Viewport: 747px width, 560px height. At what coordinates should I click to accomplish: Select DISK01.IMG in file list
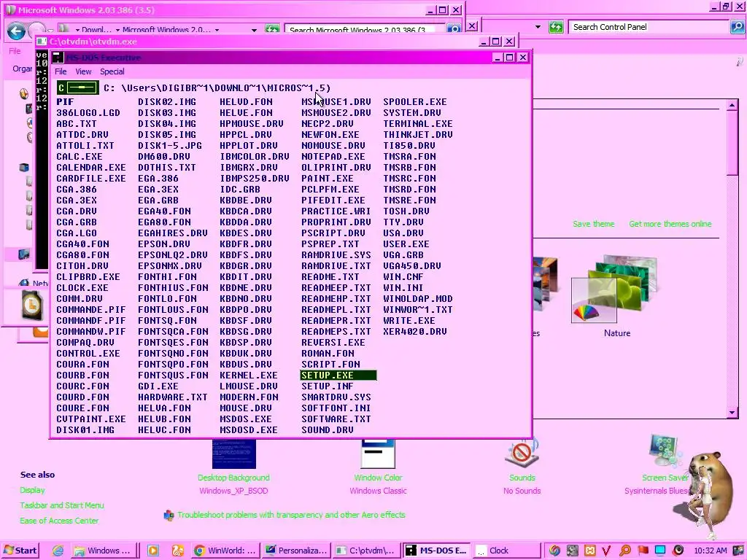point(85,430)
